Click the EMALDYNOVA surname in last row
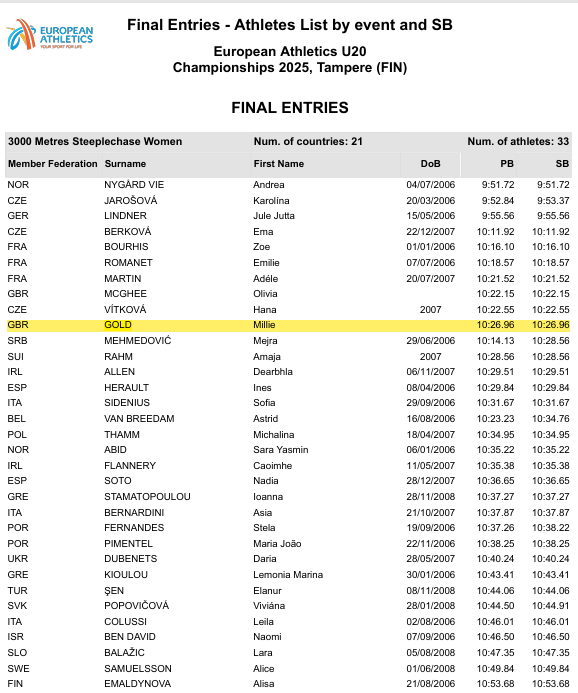 tap(137, 684)
